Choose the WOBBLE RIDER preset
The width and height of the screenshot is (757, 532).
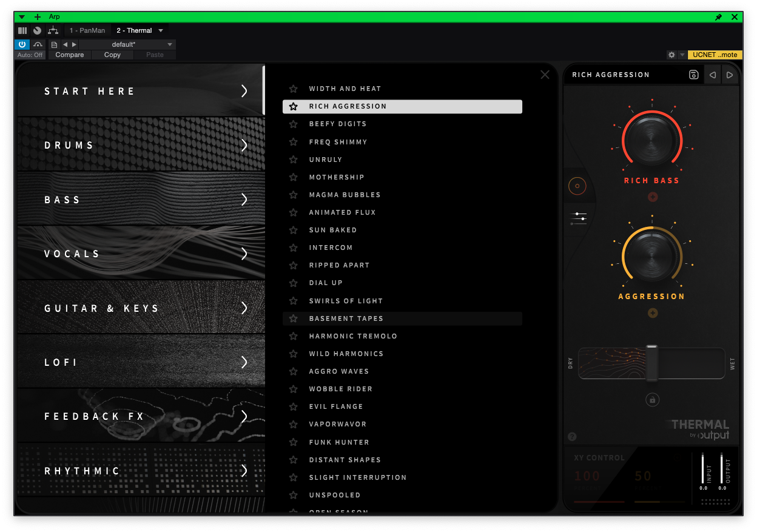(x=402, y=389)
